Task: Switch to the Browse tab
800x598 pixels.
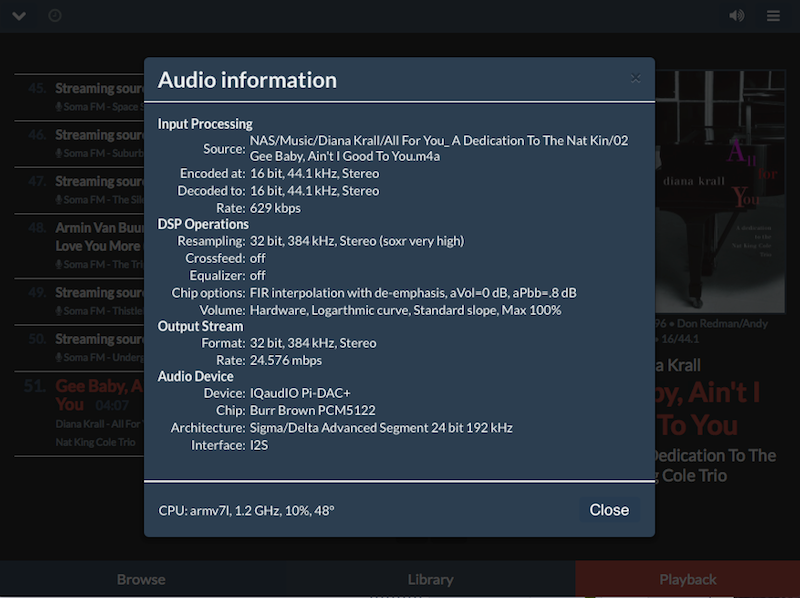Action: coord(141,580)
